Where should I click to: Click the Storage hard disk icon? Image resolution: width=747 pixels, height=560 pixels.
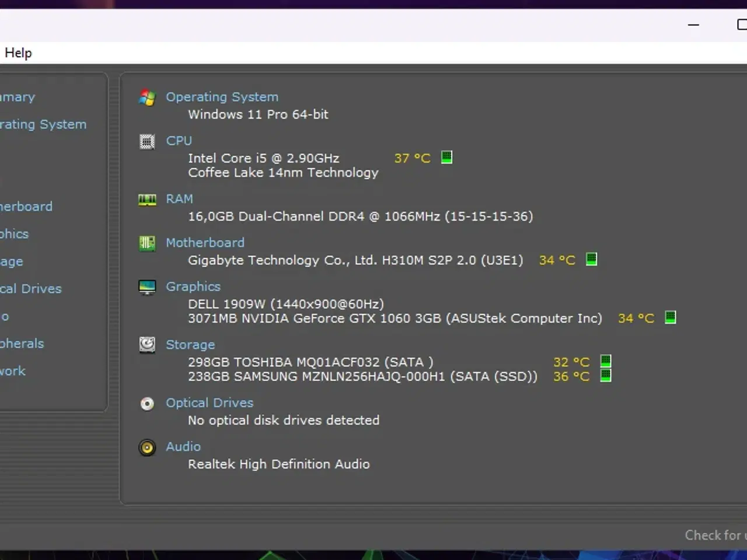pos(146,345)
